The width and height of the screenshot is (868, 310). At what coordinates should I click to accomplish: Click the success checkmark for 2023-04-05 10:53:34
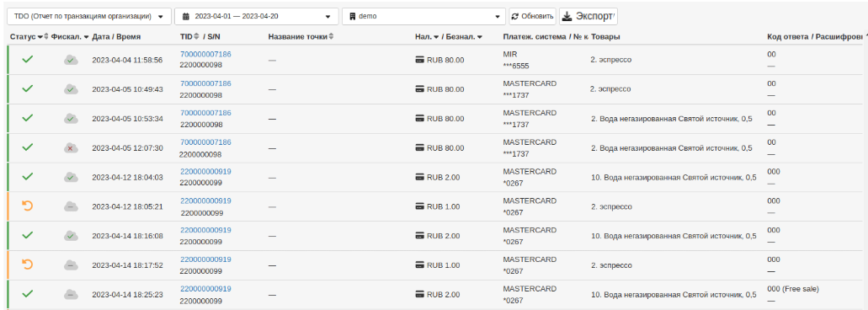coord(27,117)
